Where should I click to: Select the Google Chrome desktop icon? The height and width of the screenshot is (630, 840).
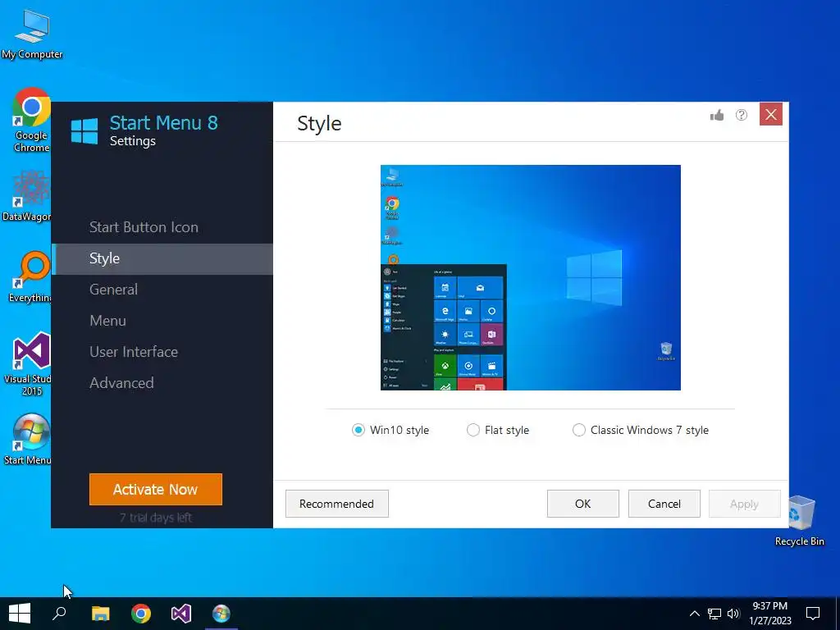(x=31, y=121)
